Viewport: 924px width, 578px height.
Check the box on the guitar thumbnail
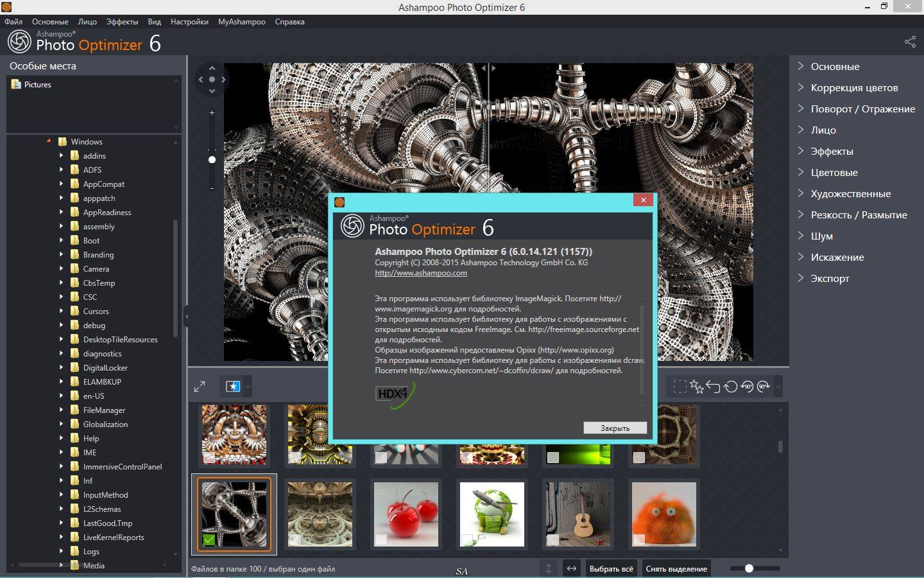pos(553,539)
